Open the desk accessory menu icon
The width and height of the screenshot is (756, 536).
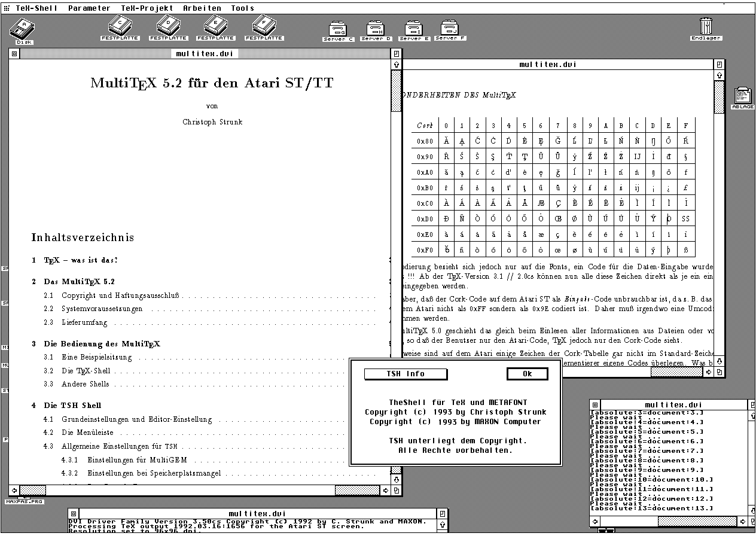[7, 8]
